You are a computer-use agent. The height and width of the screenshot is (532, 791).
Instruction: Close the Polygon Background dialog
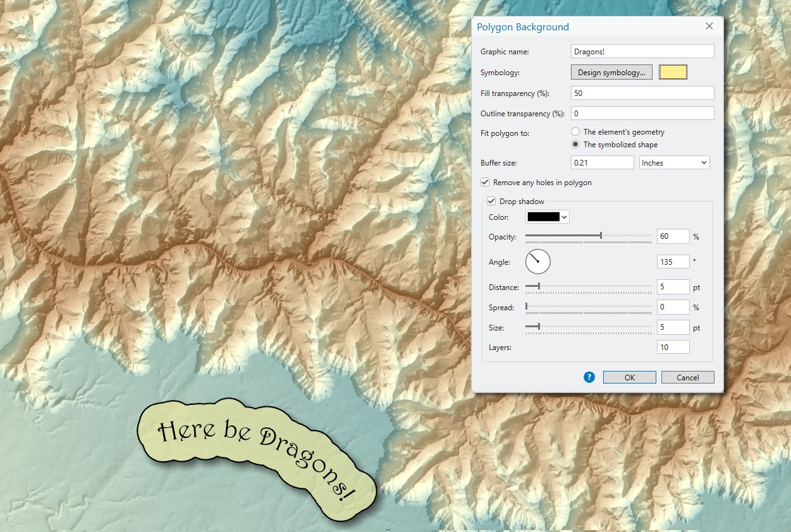tap(709, 27)
